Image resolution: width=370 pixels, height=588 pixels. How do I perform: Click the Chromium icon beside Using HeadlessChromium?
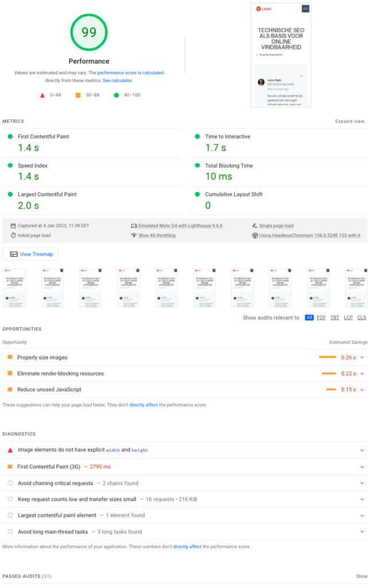[x=255, y=235]
